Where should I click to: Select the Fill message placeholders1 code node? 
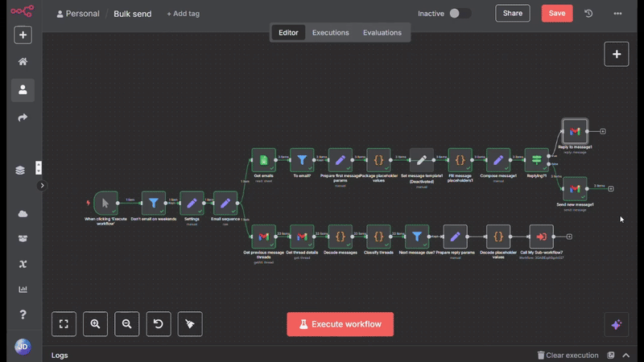(x=460, y=160)
